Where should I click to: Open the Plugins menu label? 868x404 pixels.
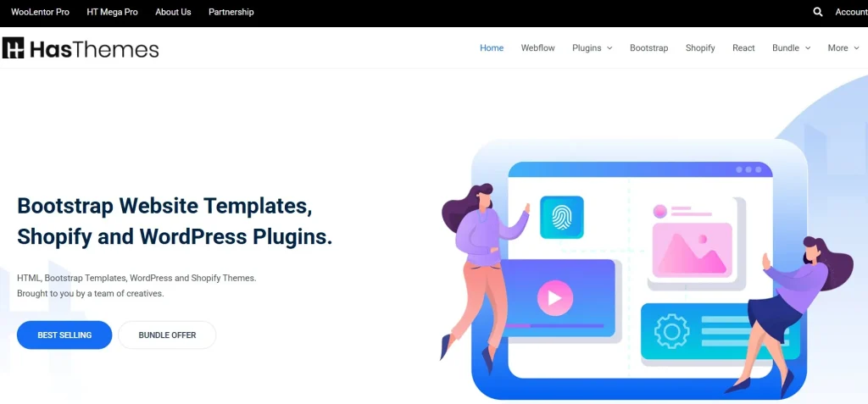[587, 48]
